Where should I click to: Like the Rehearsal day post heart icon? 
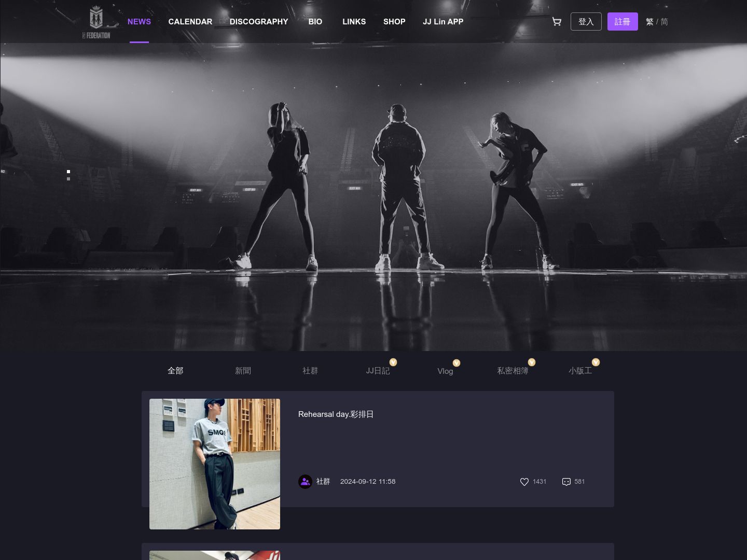pos(524,482)
